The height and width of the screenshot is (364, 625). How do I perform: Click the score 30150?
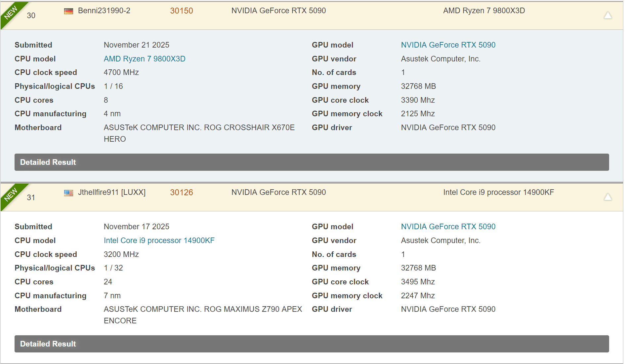point(182,11)
